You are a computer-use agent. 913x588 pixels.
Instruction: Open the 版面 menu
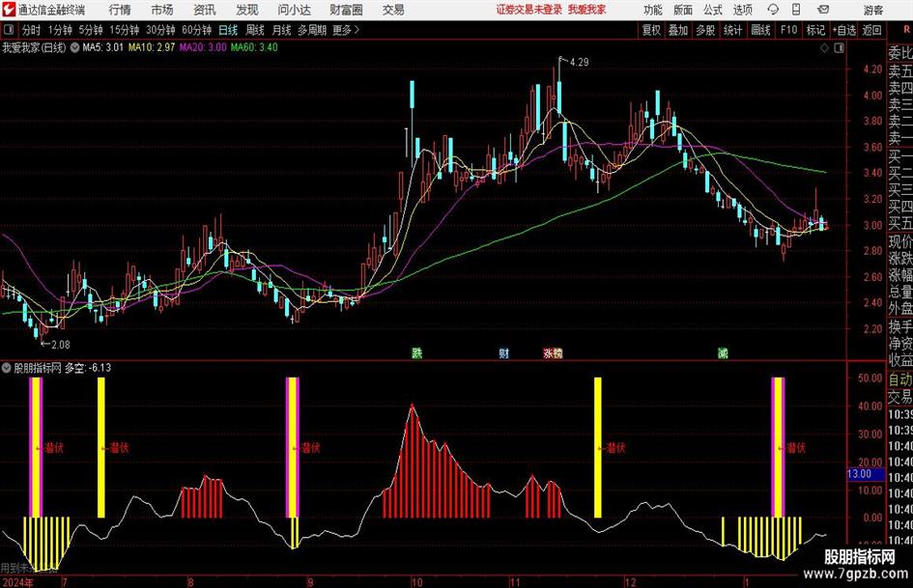coord(683,10)
